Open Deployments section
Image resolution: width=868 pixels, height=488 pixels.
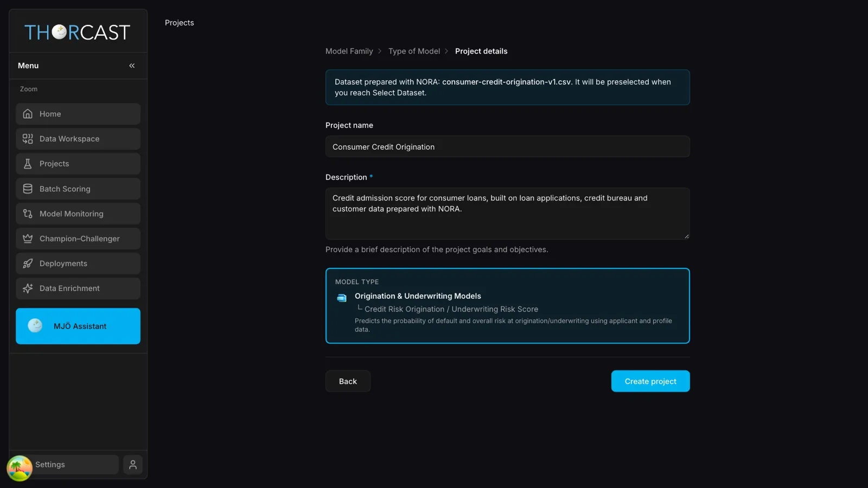point(78,264)
